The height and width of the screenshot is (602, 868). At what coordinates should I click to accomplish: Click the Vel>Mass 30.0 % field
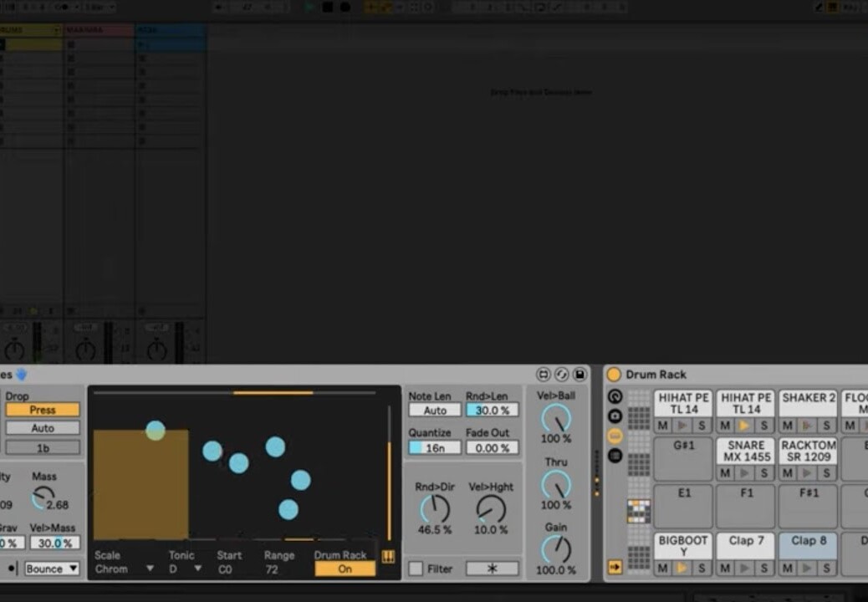[x=55, y=543]
